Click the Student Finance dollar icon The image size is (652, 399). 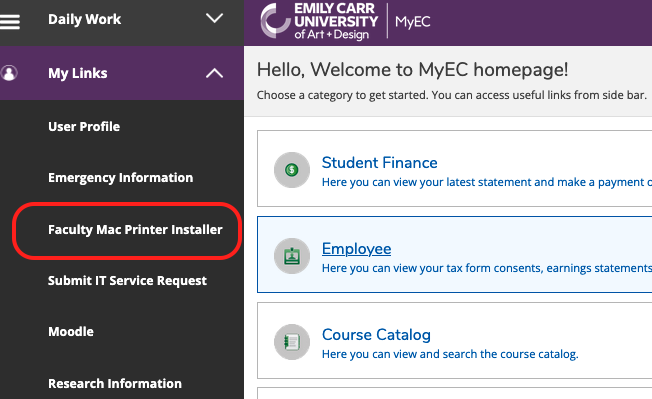point(292,170)
